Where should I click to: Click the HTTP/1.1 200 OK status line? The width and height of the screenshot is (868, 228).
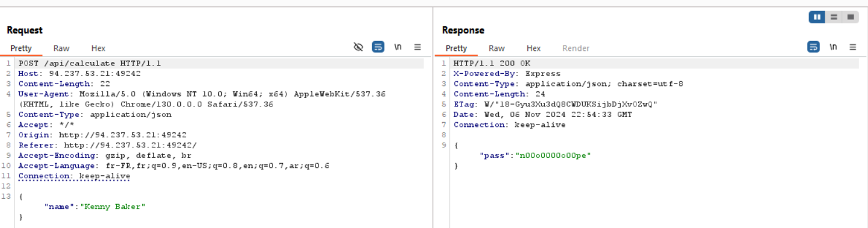pos(492,63)
